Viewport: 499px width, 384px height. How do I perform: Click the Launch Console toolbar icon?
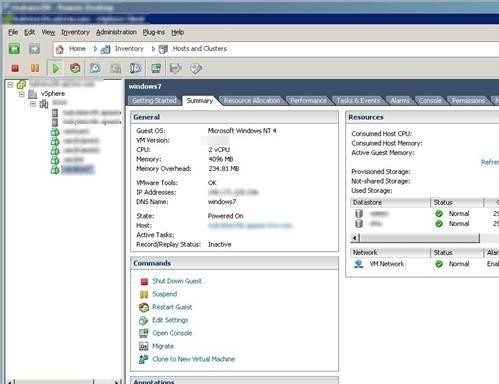pyautogui.click(x=156, y=68)
